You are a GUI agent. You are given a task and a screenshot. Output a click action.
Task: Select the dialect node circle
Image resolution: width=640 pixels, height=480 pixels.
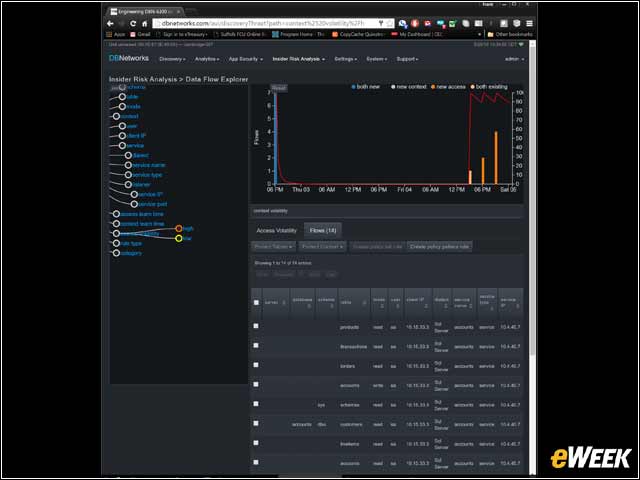point(128,156)
